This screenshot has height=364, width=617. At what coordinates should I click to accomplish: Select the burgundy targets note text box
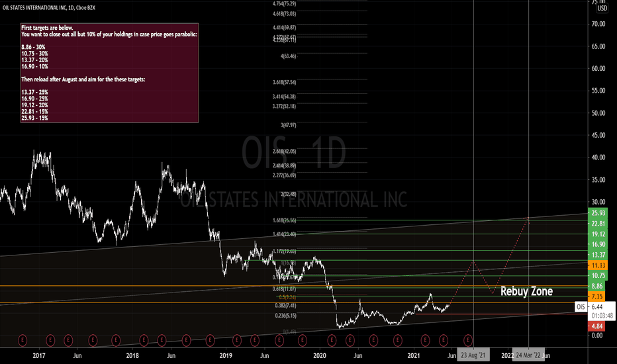(109, 73)
